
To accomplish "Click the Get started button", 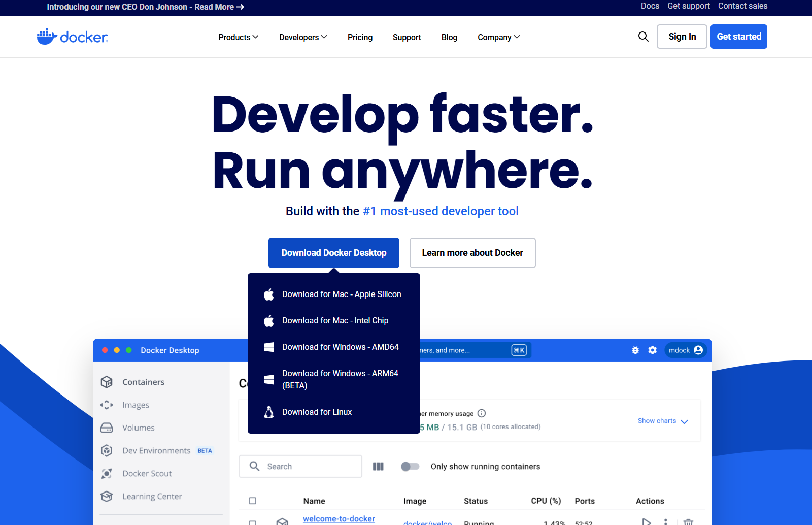I will pyautogui.click(x=739, y=37).
